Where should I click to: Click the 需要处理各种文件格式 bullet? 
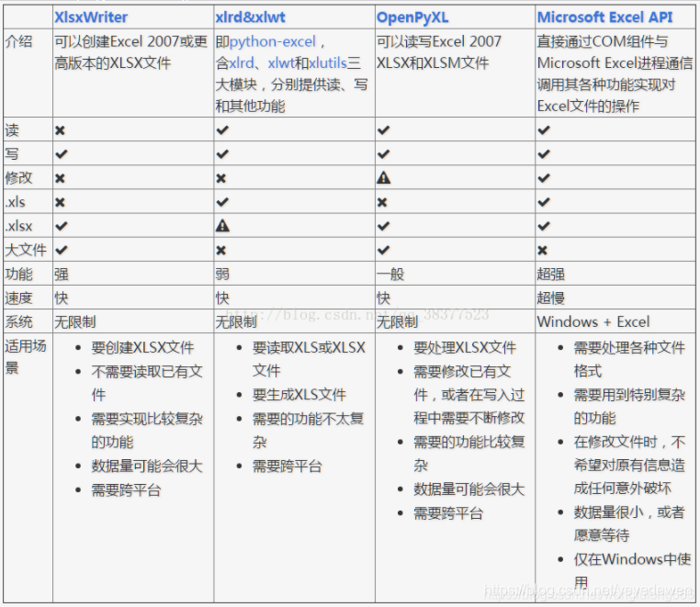coord(629,359)
